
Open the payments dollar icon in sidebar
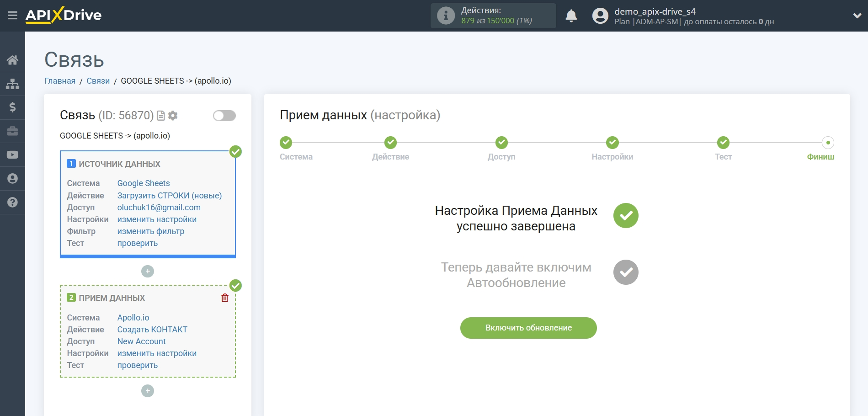tap(12, 107)
